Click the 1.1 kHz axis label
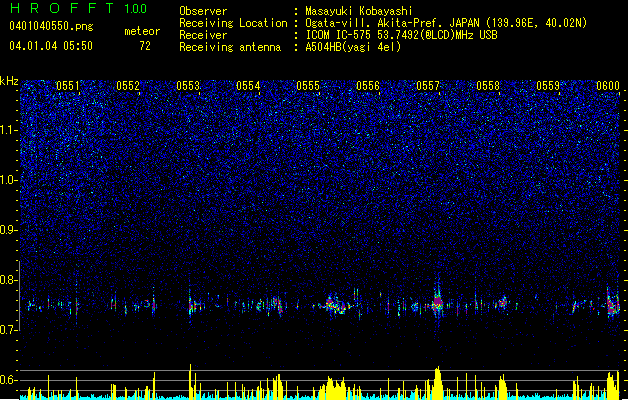 tap(8, 130)
